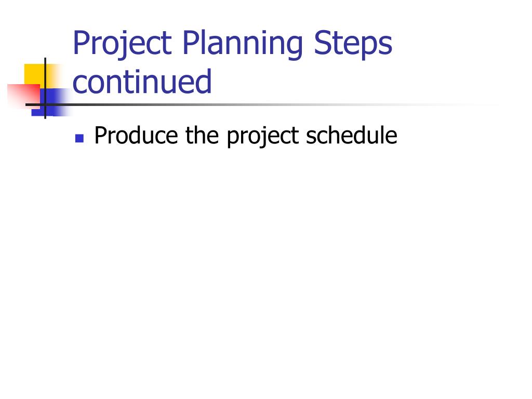This screenshot has height=399, width=532.
Task: Click the yellow decorative square
Action: [x=36, y=75]
